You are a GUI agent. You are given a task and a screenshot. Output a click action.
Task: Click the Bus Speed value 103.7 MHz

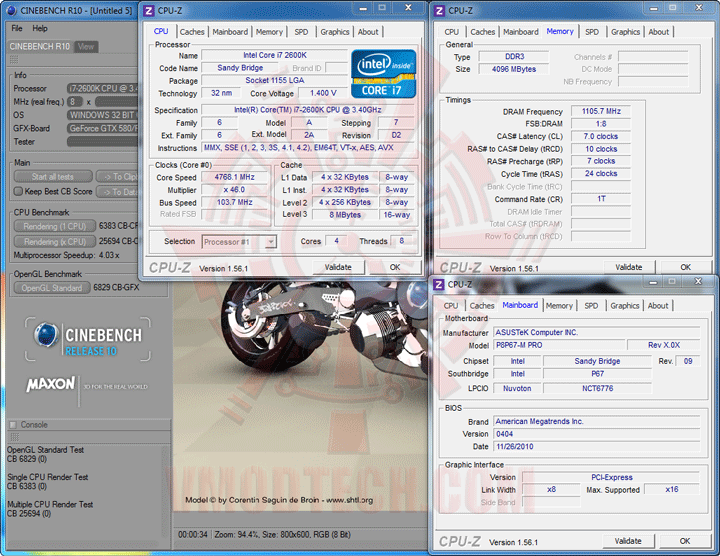[x=235, y=202]
